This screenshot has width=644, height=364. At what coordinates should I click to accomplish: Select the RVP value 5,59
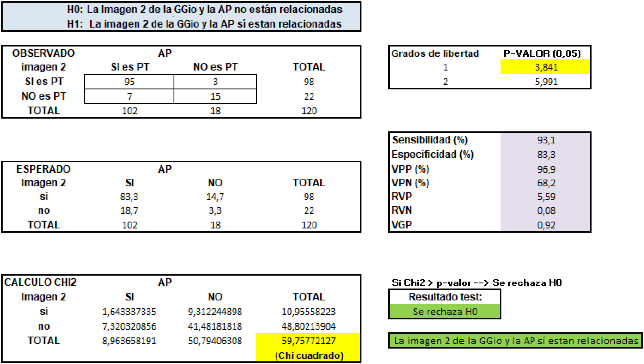tap(546, 197)
